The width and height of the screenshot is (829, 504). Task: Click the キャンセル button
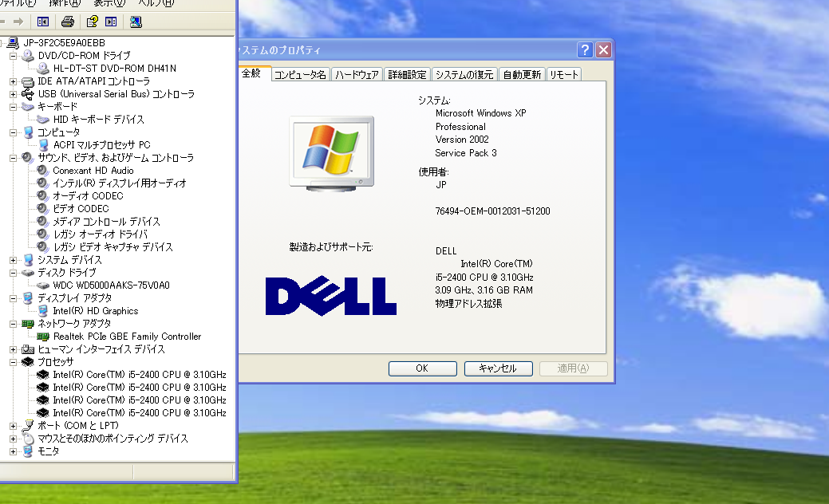498,368
